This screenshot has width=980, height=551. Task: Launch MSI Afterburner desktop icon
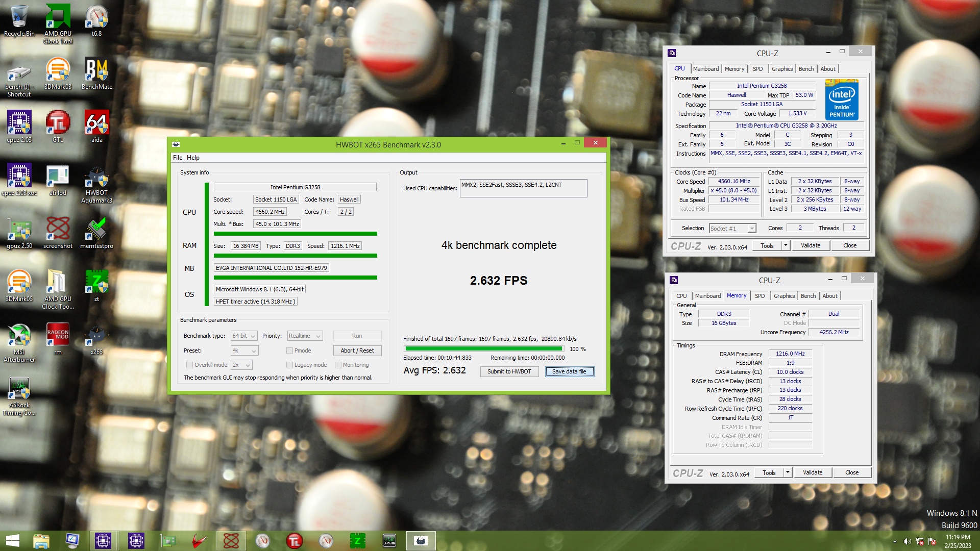click(x=19, y=342)
